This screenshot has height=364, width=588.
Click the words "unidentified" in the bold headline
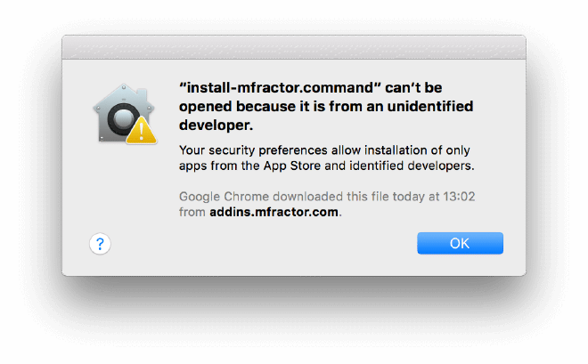pos(430,107)
